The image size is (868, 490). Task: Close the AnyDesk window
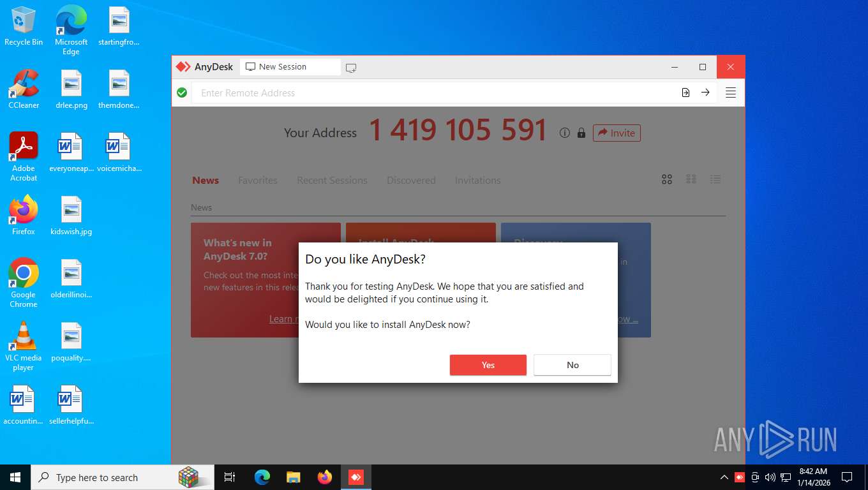[x=731, y=67]
